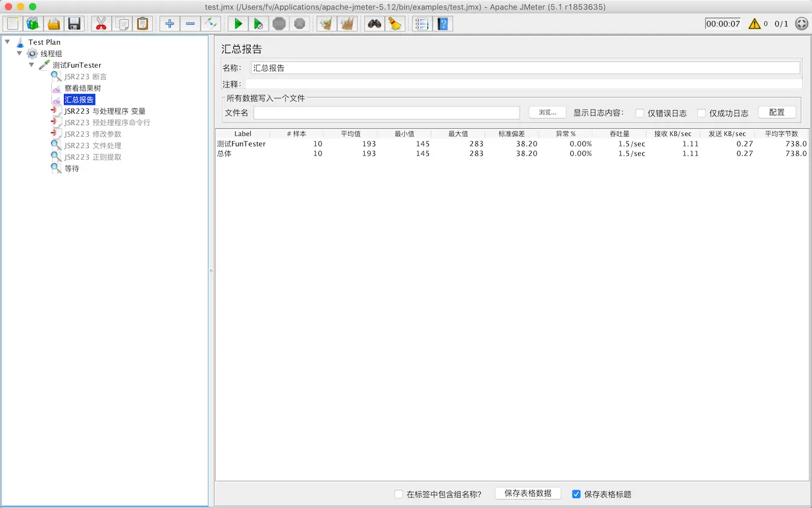Viewport: 812px width, 508px height.
Task: Save the test plan
Action: point(74,24)
